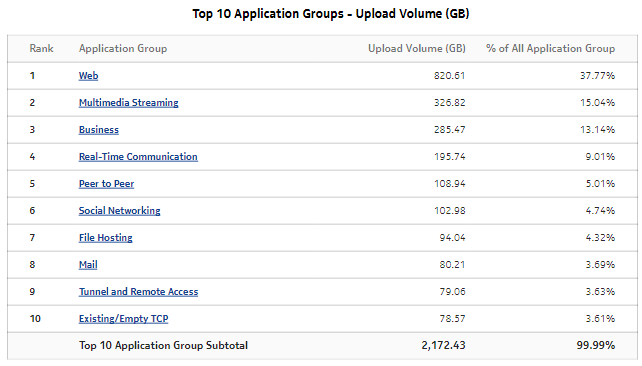Click rank number 10 cell
This screenshot has height=366, width=642.
tap(35, 319)
